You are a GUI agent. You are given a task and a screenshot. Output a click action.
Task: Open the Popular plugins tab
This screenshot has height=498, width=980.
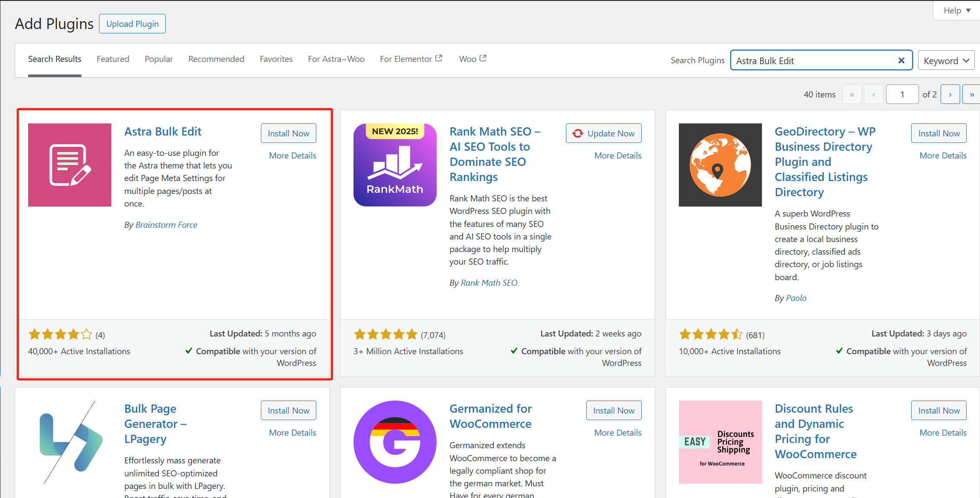tap(159, 59)
